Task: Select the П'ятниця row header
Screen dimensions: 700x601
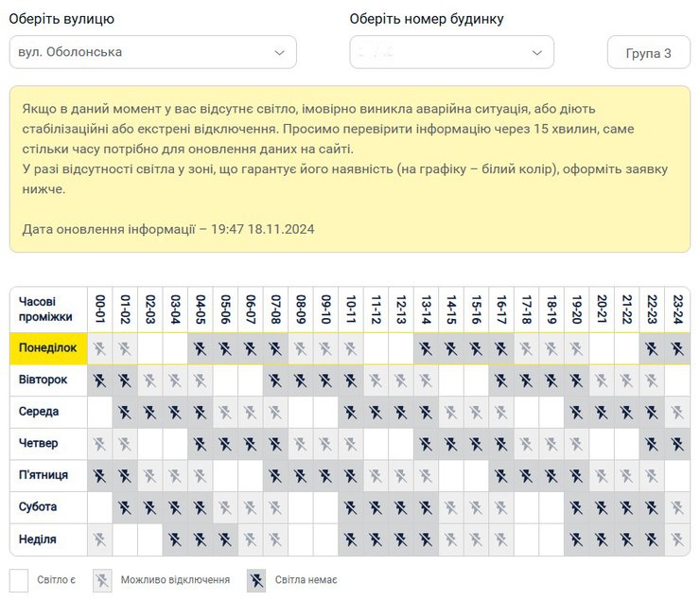Action: point(48,475)
